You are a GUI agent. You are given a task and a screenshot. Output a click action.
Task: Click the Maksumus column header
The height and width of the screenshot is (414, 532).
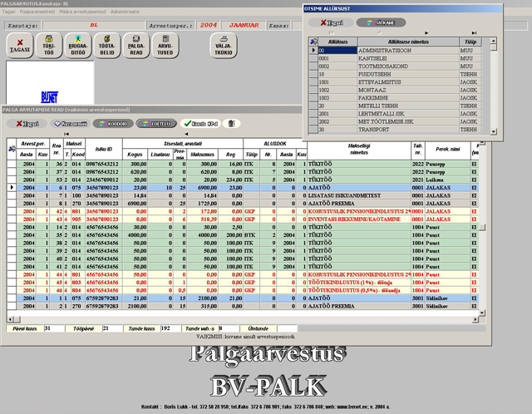tap(202, 155)
